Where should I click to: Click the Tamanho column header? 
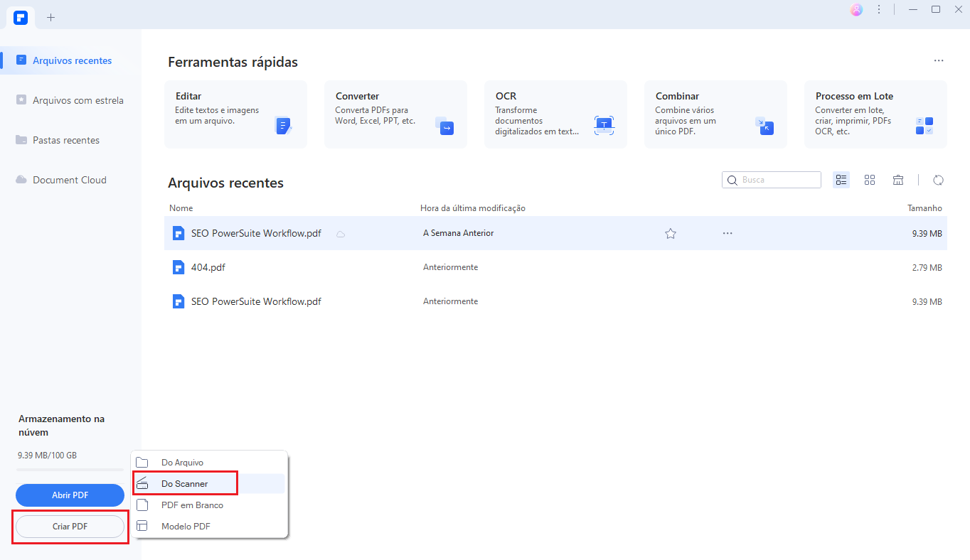pos(924,208)
